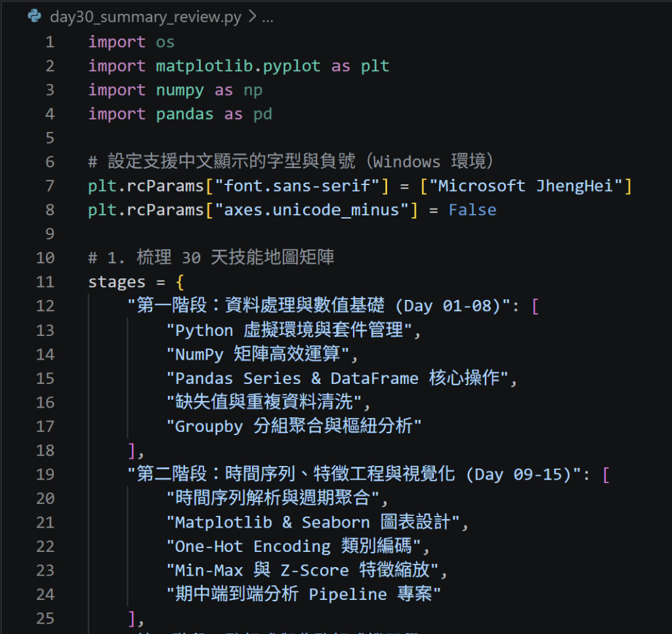Viewport: 672px width, 634px height.
Task: Click the numpy import name
Action: click(x=180, y=91)
